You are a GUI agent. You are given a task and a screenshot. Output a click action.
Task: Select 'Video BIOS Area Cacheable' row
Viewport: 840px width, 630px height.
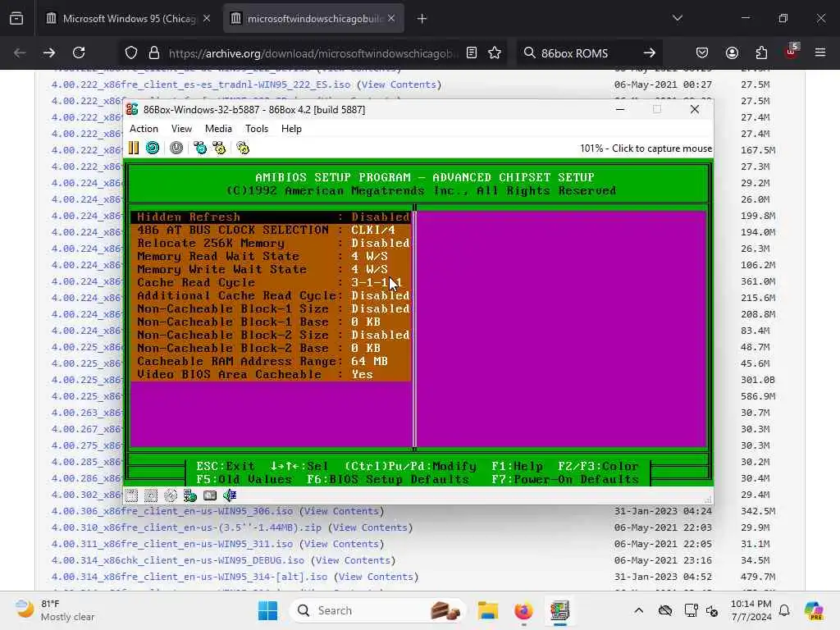[271, 374]
